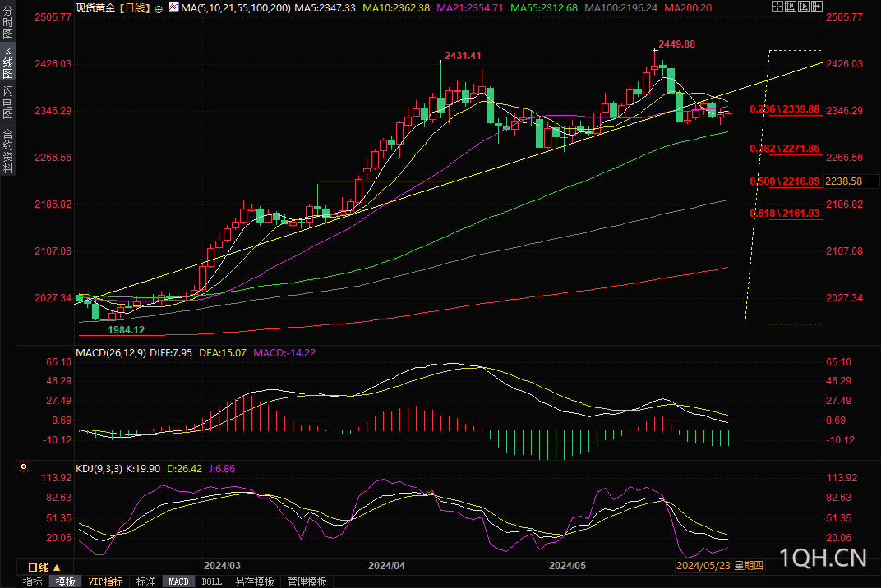Click the MA55:2312.68 value
Screen dimensions: 881x588
[544, 8]
